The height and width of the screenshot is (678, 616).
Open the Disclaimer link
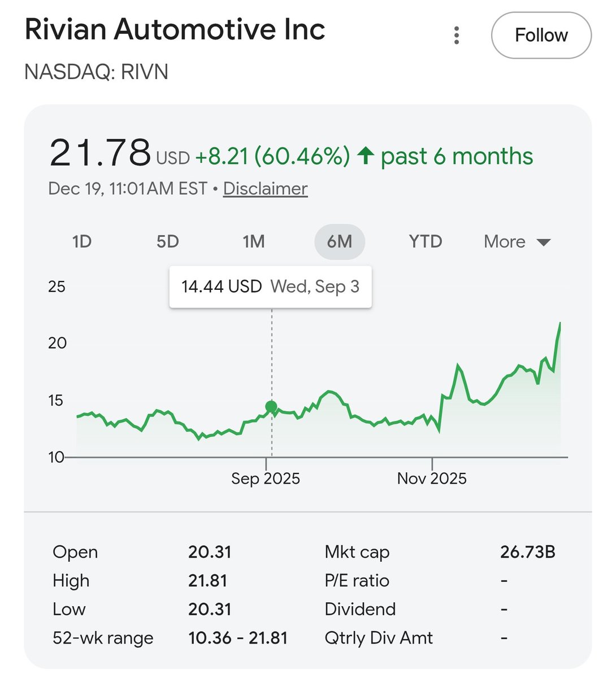(x=265, y=189)
